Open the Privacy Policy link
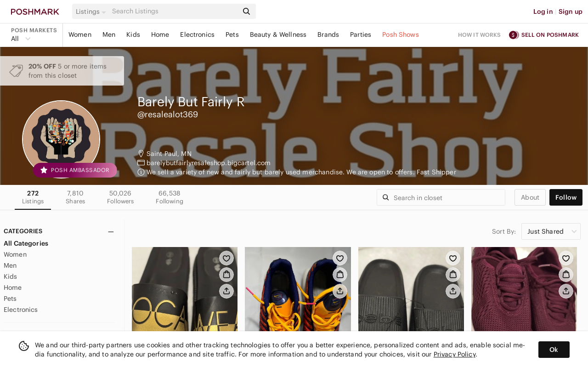588x368 pixels. pos(454,354)
